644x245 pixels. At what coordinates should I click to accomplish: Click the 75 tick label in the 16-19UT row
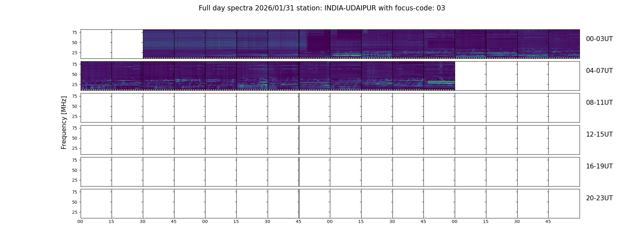coord(75,160)
